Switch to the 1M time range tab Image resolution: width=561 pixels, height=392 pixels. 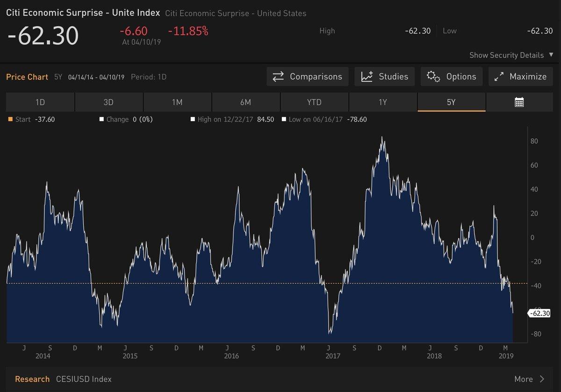(177, 102)
